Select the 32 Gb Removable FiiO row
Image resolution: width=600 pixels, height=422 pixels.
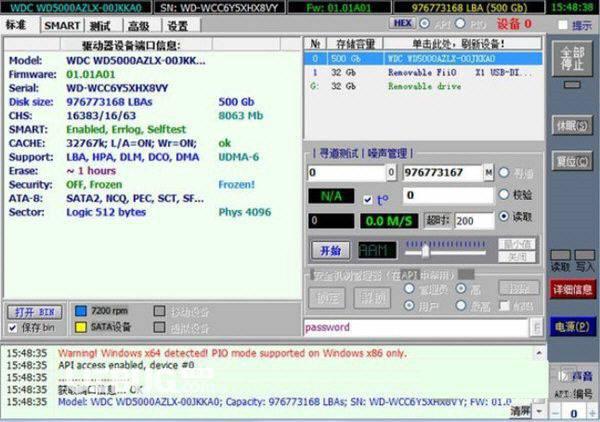[x=423, y=72]
